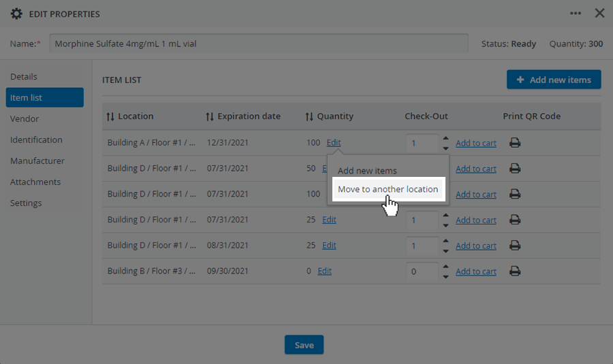Switch to the Vendor tab in sidebar

point(25,119)
